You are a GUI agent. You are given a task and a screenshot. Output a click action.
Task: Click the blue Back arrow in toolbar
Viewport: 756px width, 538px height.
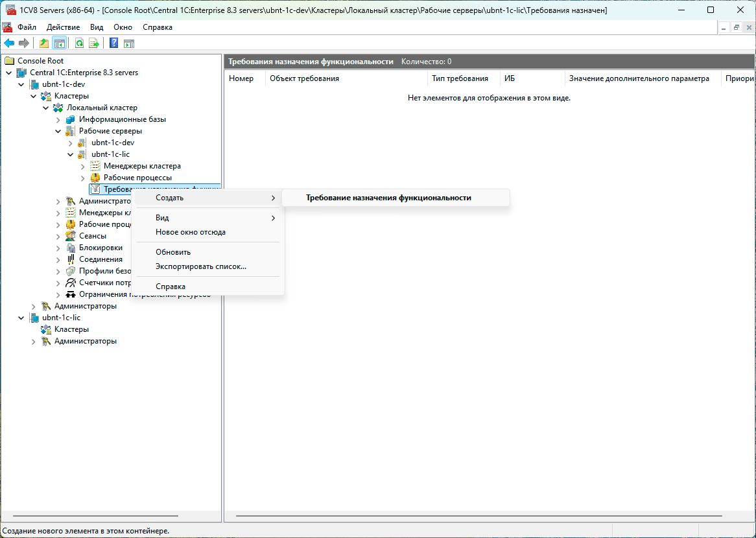point(9,43)
